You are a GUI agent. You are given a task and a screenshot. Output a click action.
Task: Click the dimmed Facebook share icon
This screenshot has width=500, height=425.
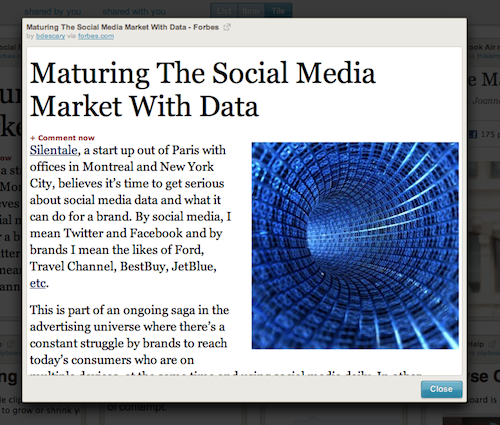[x=473, y=134]
